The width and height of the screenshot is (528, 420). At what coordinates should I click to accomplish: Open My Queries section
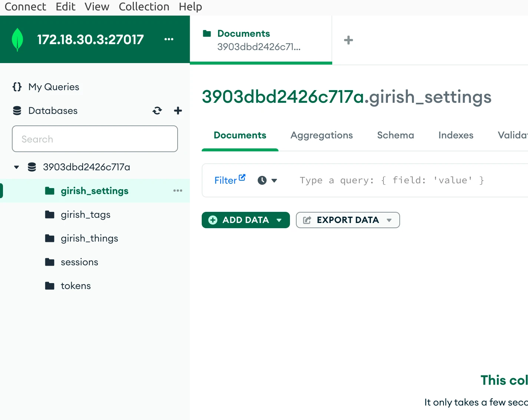[53, 87]
